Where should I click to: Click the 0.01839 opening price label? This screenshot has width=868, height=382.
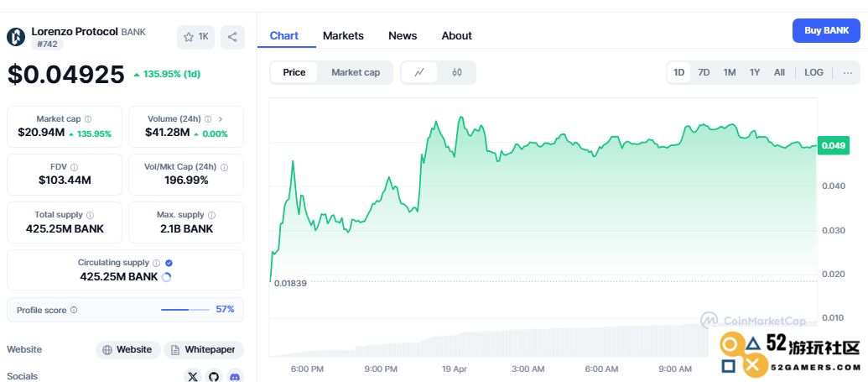coord(289,283)
